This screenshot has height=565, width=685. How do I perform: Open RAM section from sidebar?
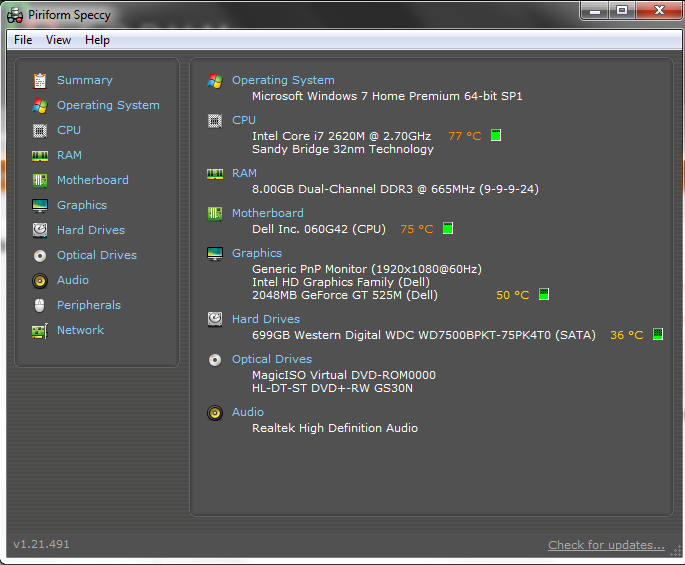(69, 155)
